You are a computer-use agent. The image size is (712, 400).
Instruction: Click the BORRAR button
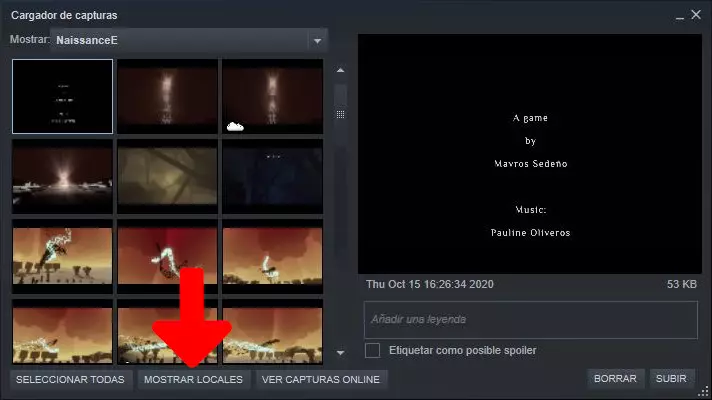[615, 379]
